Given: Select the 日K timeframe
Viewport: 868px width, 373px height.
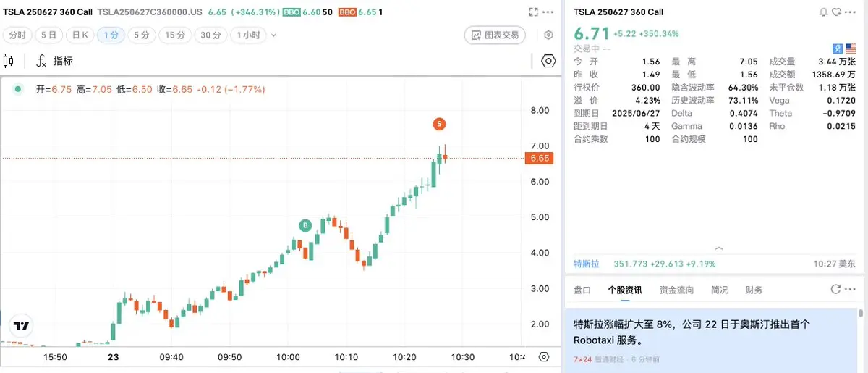Looking at the screenshot, I should [x=80, y=35].
